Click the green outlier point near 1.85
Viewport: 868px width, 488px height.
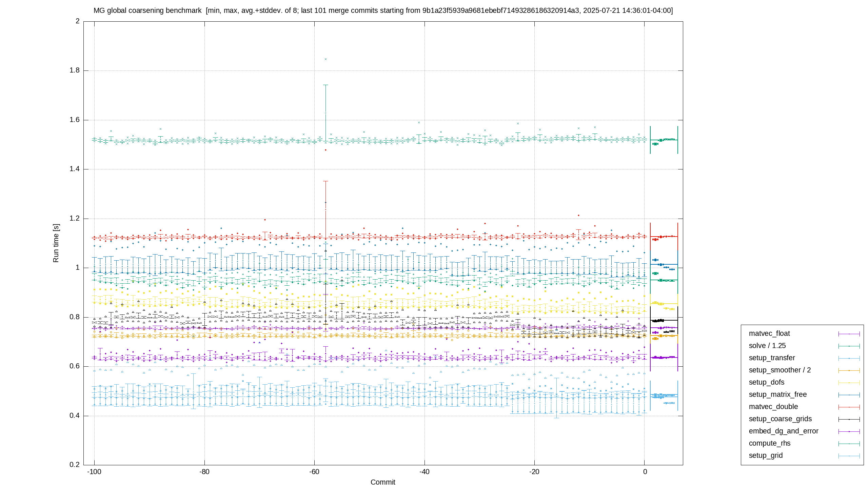pyautogui.click(x=325, y=59)
